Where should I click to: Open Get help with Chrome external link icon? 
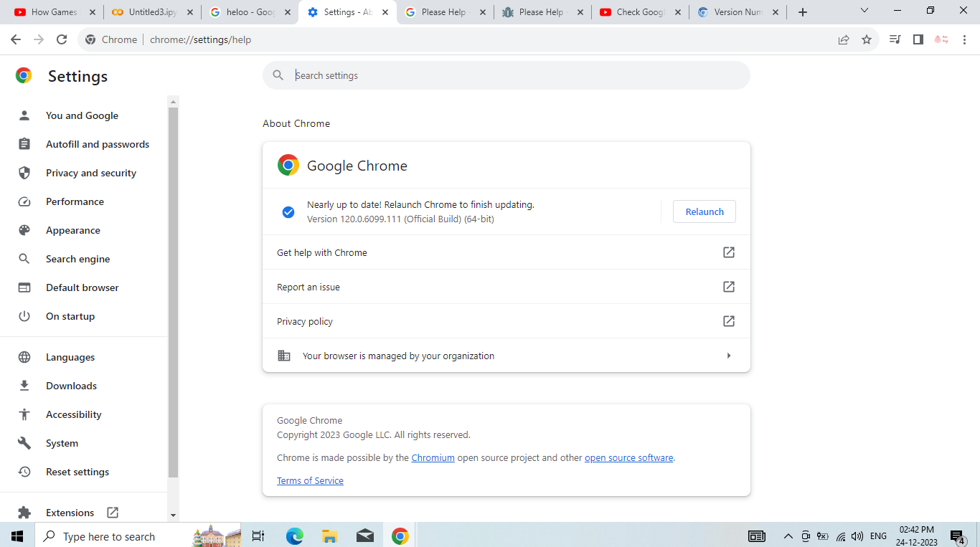728,252
